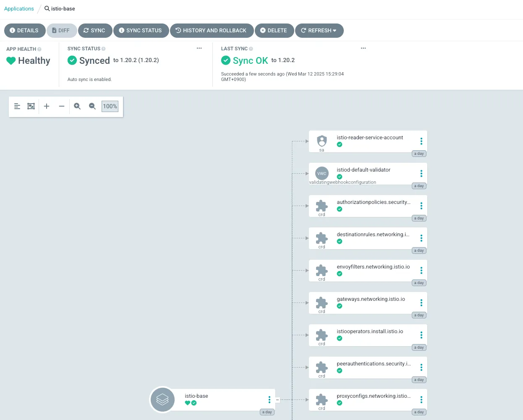
Task: Click the istiod-default-validator resource name
Action: pyautogui.click(x=363, y=170)
